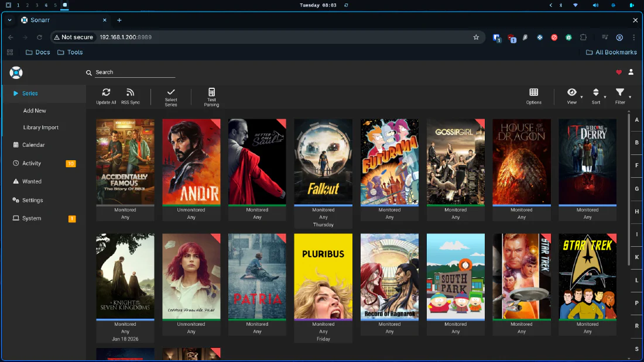Open the Pluribus series poster
The image size is (644, 362).
323,276
